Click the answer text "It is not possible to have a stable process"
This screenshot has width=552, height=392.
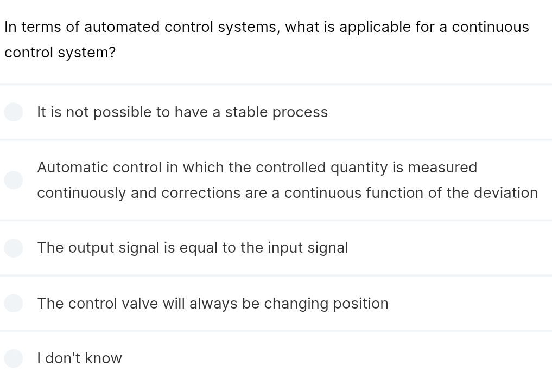click(182, 112)
